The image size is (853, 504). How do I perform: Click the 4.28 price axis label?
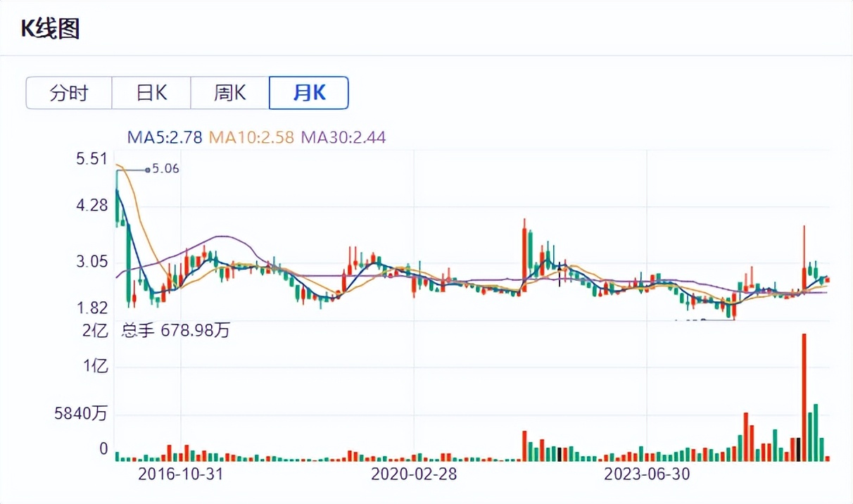pyautogui.click(x=92, y=206)
